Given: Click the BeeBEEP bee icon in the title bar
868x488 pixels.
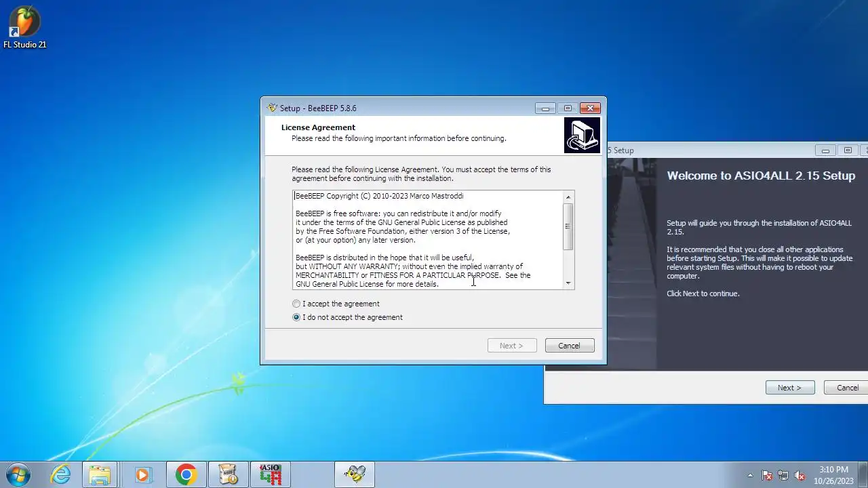Looking at the screenshot, I should click(272, 108).
